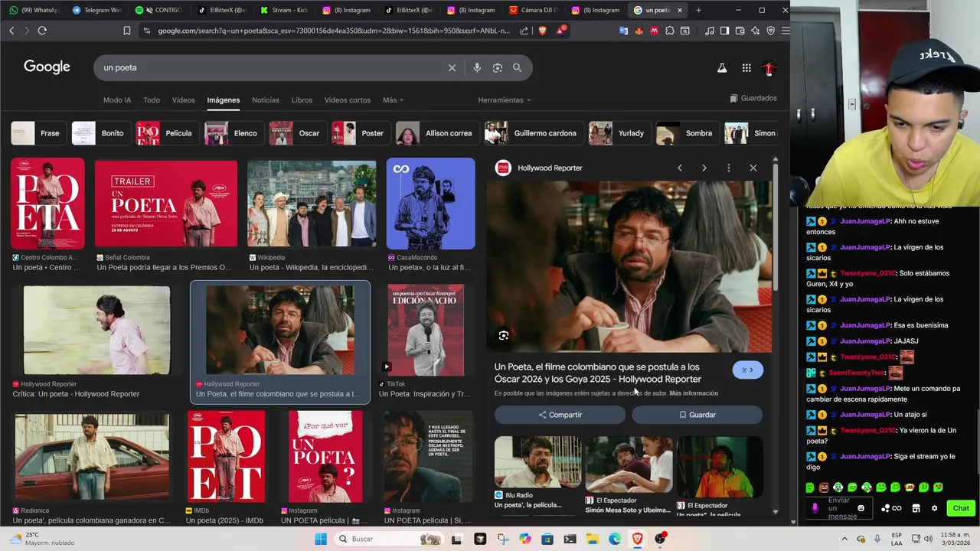The height and width of the screenshot is (551, 980).
Task: Open Guardados saved items link
Action: click(753, 98)
